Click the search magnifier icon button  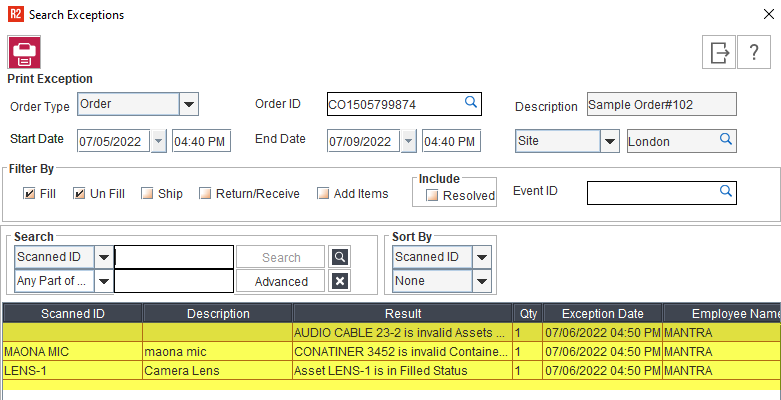click(x=340, y=257)
